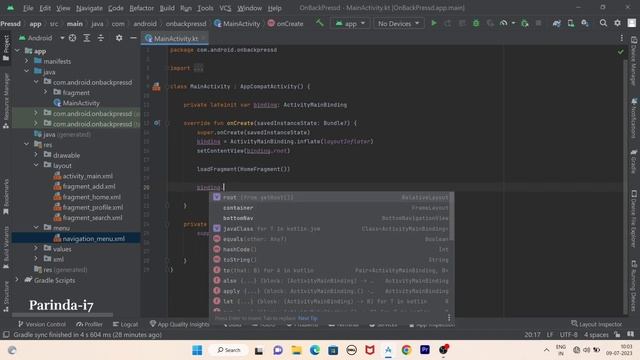Viewport: 640px width, 360px height.
Task: Click the Make Project hammer icon
Action: point(320,23)
